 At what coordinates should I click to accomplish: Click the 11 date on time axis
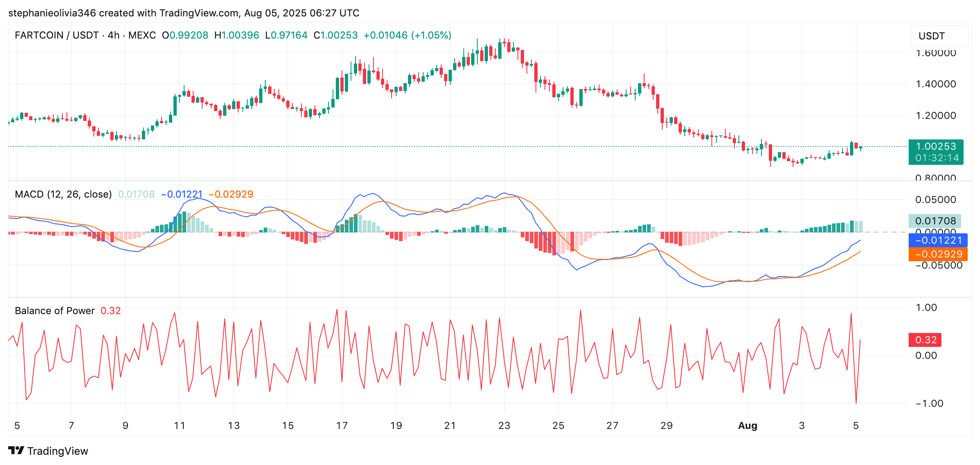[x=179, y=426]
